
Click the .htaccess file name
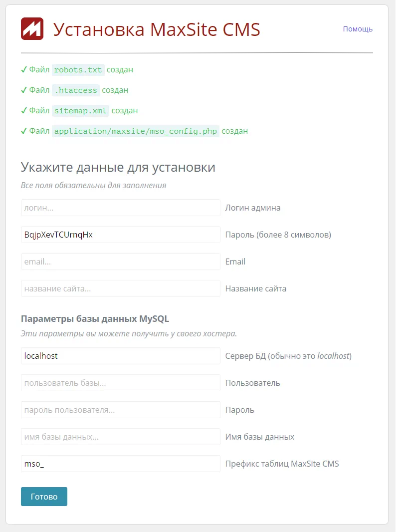coord(76,90)
